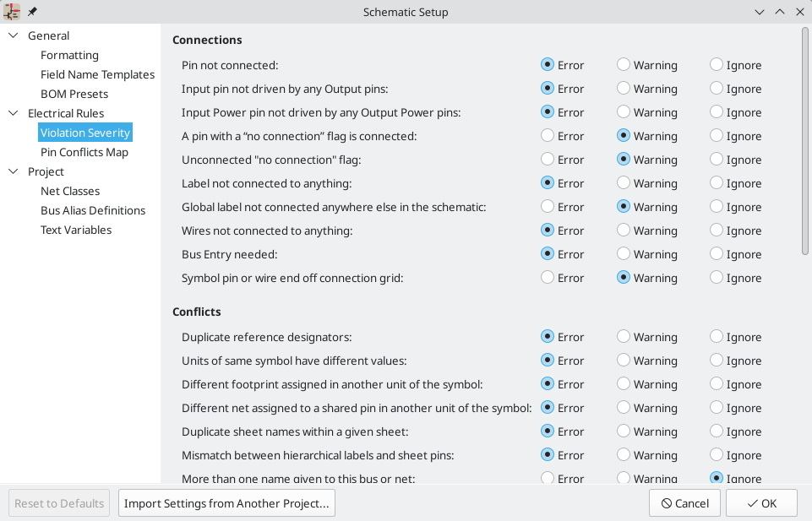The height and width of the screenshot is (521, 812).
Task: Open the Pin Conflicts Map page
Action: click(84, 151)
